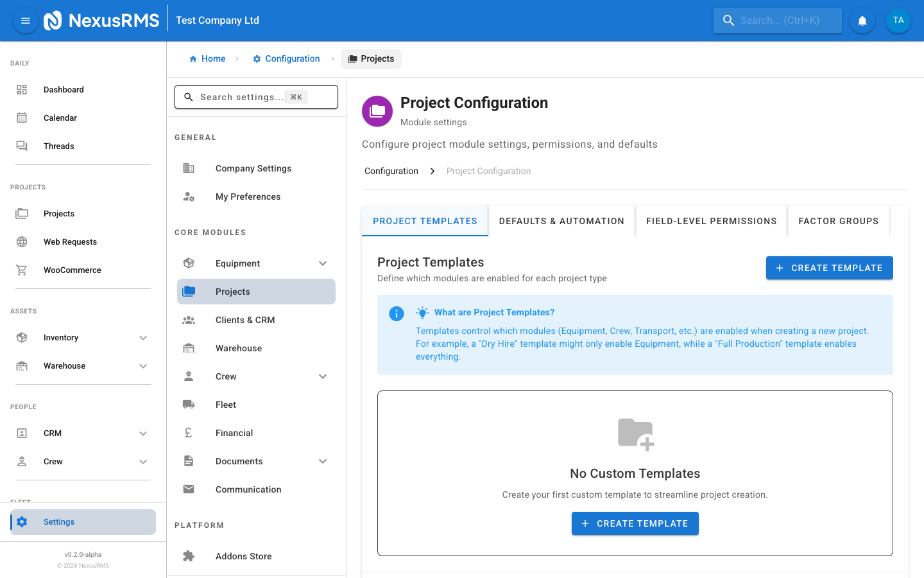This screenshot has height=578, width=924.
Task: Click the info icon in the templates banner
Action: click(397, 313)
